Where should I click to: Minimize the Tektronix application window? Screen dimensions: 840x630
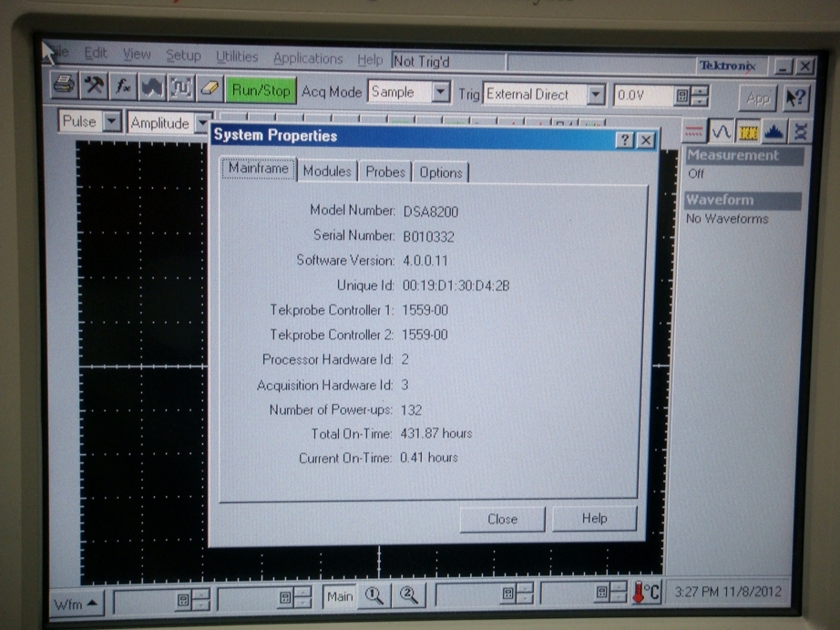coord(784,67)
